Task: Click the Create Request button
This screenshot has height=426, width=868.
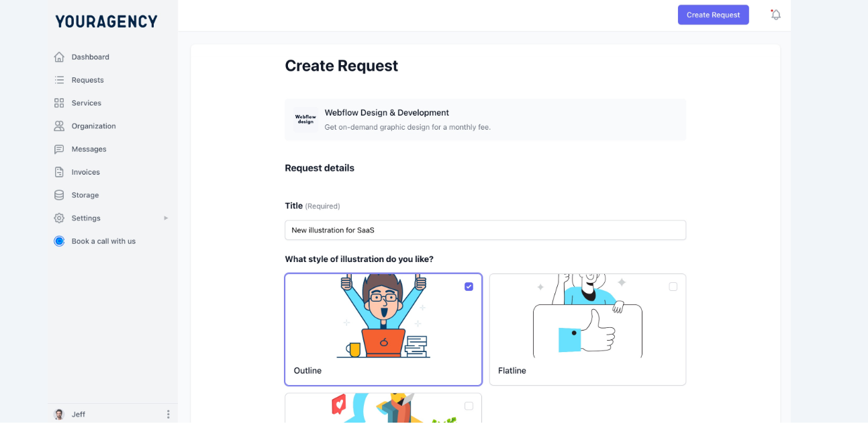Action: click(713, 15)
